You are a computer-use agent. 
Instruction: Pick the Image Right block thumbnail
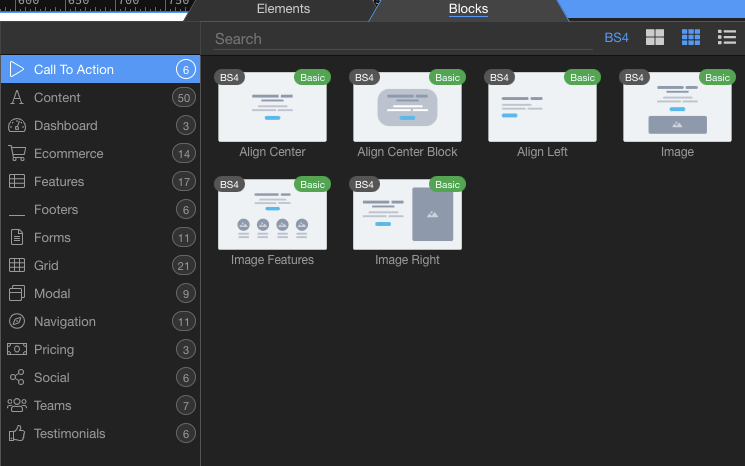407,215
